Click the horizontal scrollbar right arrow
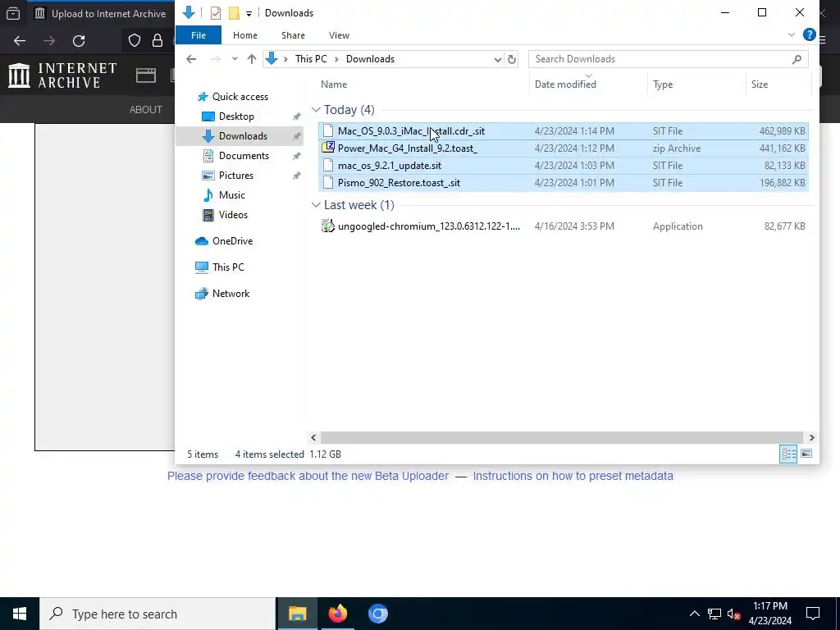 click(x=811, y=438)
